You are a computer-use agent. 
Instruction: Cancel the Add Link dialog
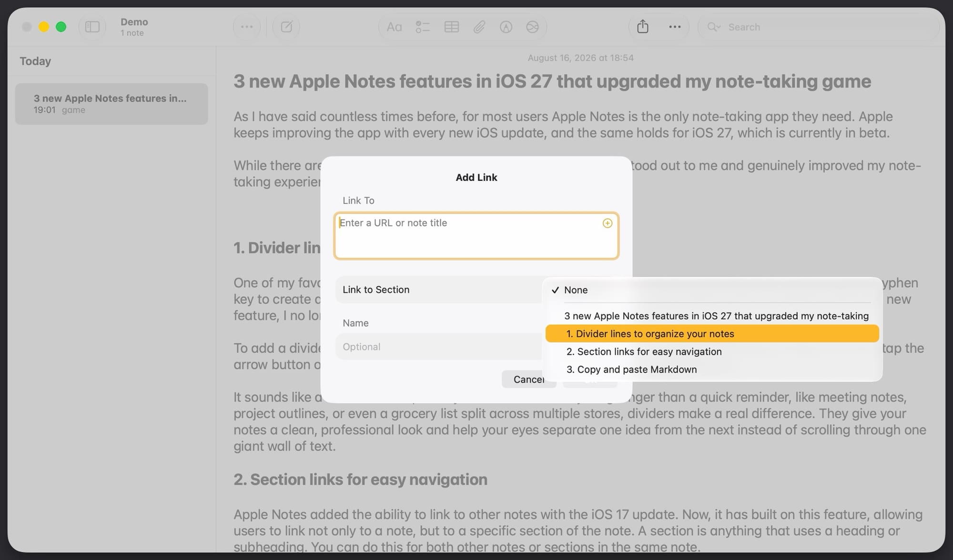point(528,379)
